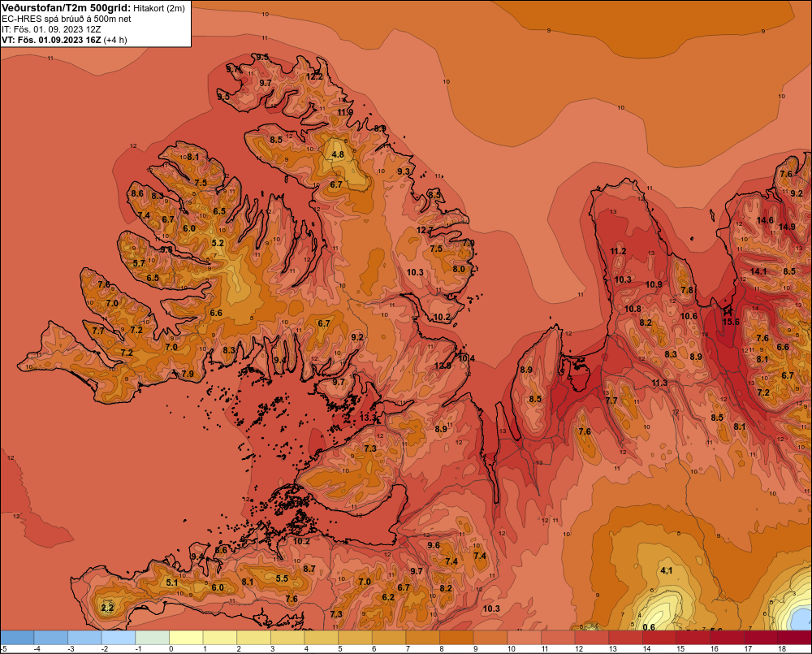Click the 2.2 temperature value
Image resolution: width=812 pixels, height=654 pixels.
107,608
